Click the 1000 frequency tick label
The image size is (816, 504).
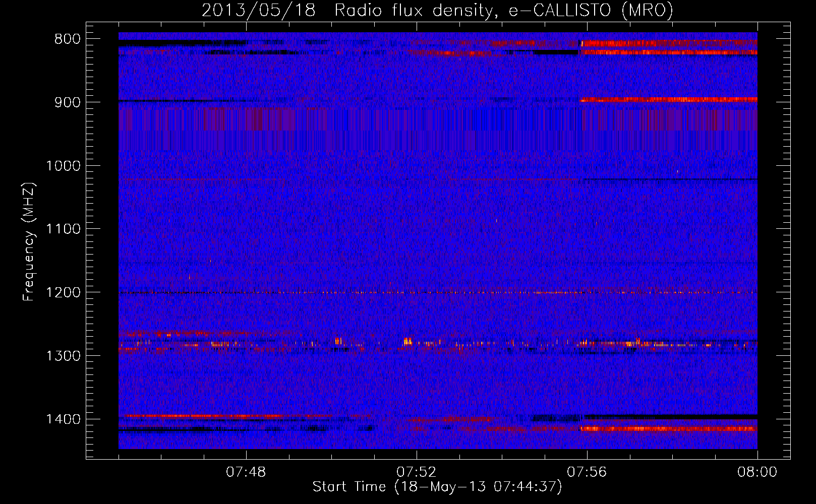click(x=64, y=166)
